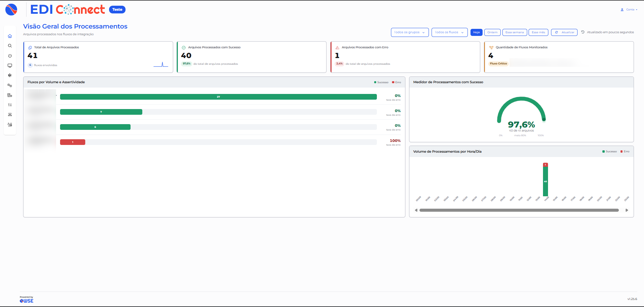Image resolution: width=644 pixels, height=307 pixels.
Task: Click the Teste environment badge
Action: [x=117, y=9]
